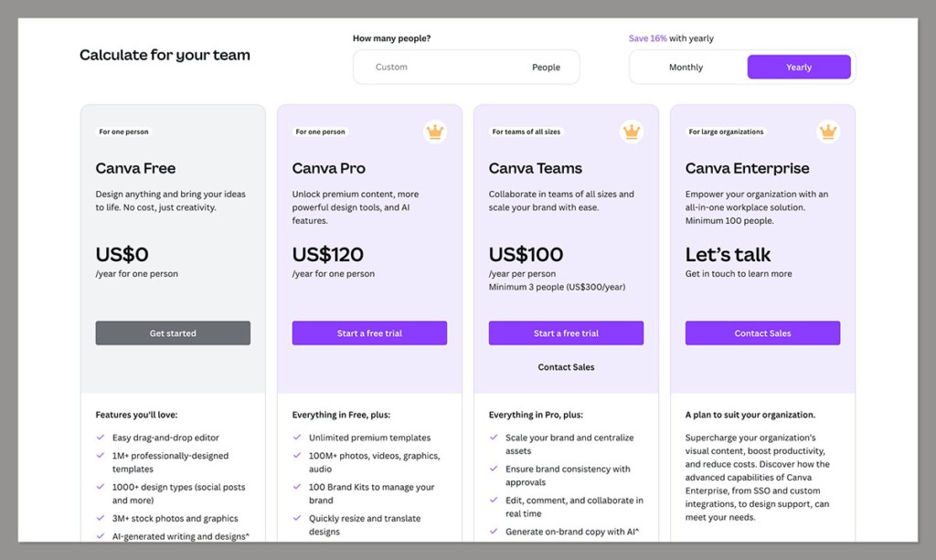Click the checkmark beside 100 Brand Kits

click(x=298, y=487)
